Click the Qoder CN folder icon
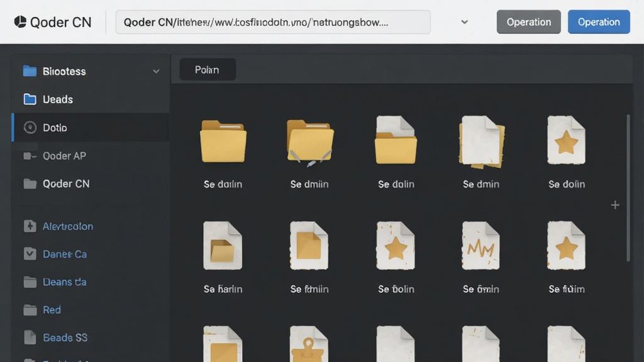644x362 pixels. point(30,184)
